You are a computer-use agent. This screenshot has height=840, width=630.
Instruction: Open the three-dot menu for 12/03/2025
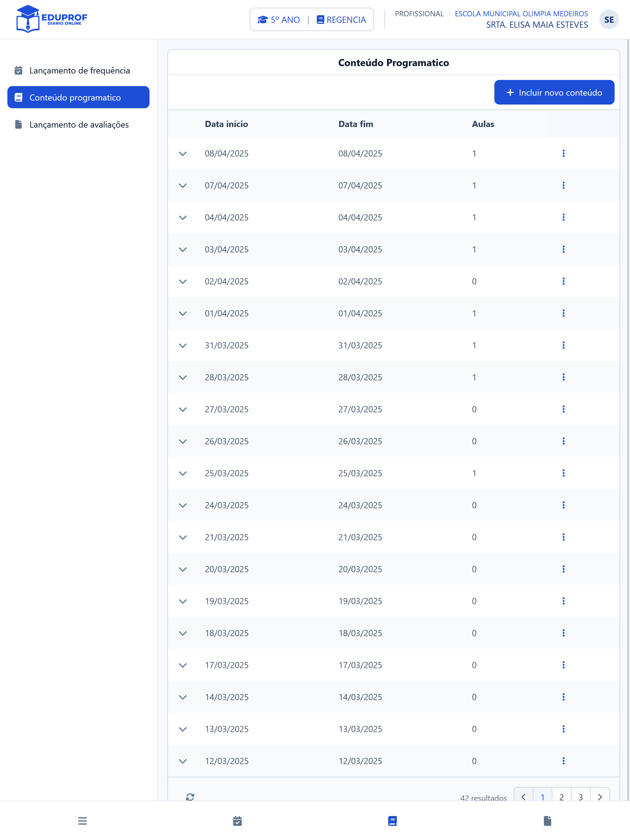(x=563, y=761)
